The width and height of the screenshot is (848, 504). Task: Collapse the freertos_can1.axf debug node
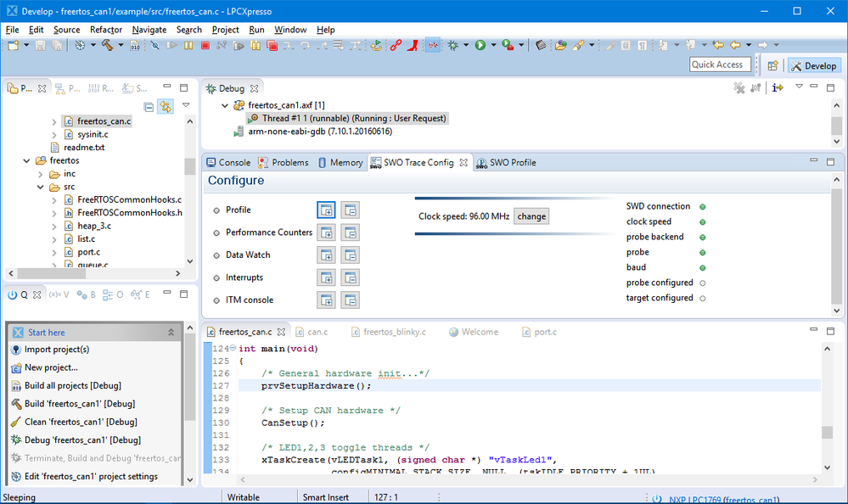(225, 105)
